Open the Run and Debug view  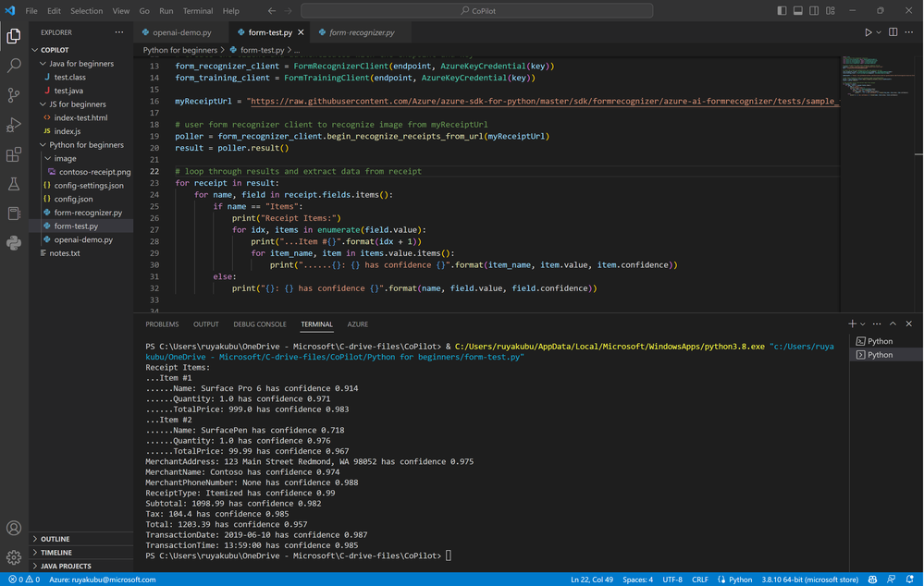(x=14, y=125)
